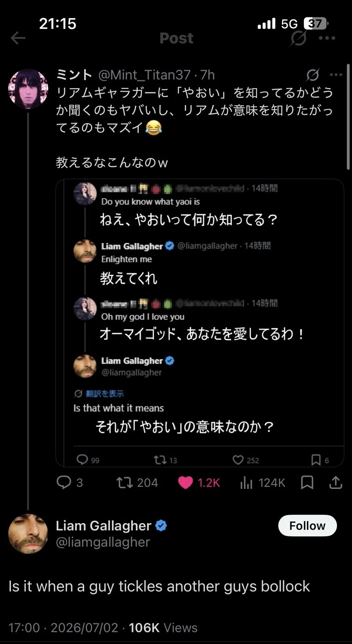Unlike the post with 1.2K likes
Screen dimensions: 352x644
(199, 482)
